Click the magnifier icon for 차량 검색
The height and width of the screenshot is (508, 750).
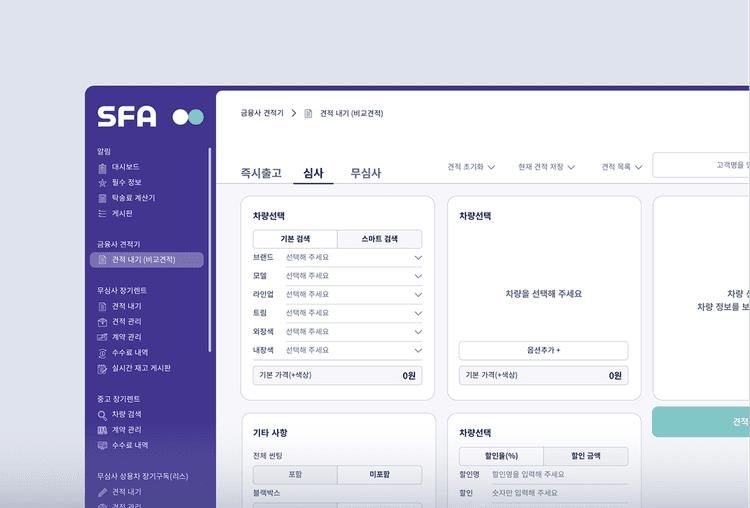point(102,414)
